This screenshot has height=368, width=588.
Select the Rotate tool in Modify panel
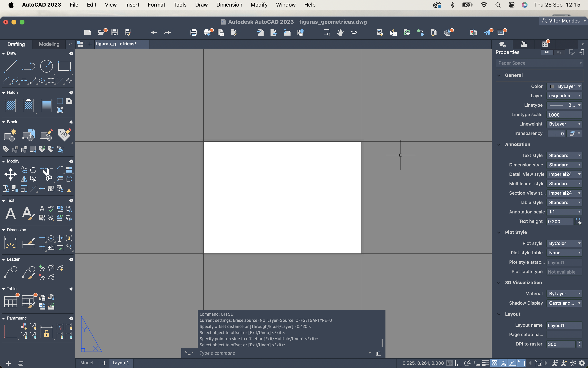pos(33,170)
